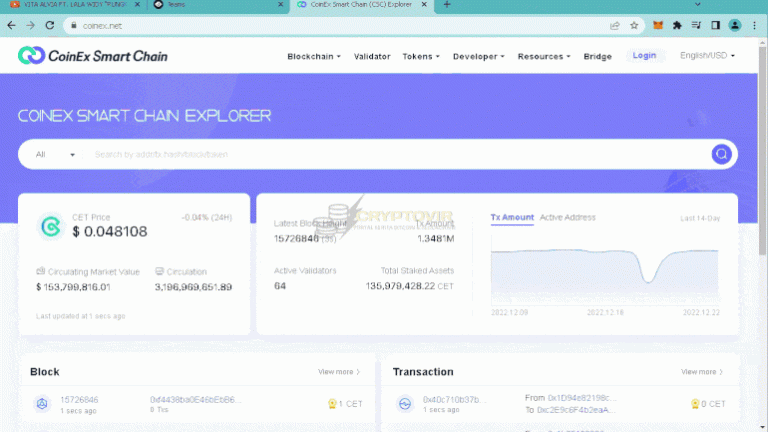Click the block cube icon for 15726846
The image size is (768, 432).
[x=42, y=404]
